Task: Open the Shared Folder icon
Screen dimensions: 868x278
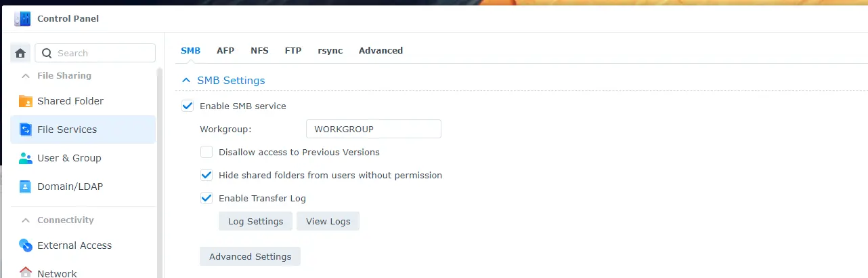Action: (x=26, y=101)
